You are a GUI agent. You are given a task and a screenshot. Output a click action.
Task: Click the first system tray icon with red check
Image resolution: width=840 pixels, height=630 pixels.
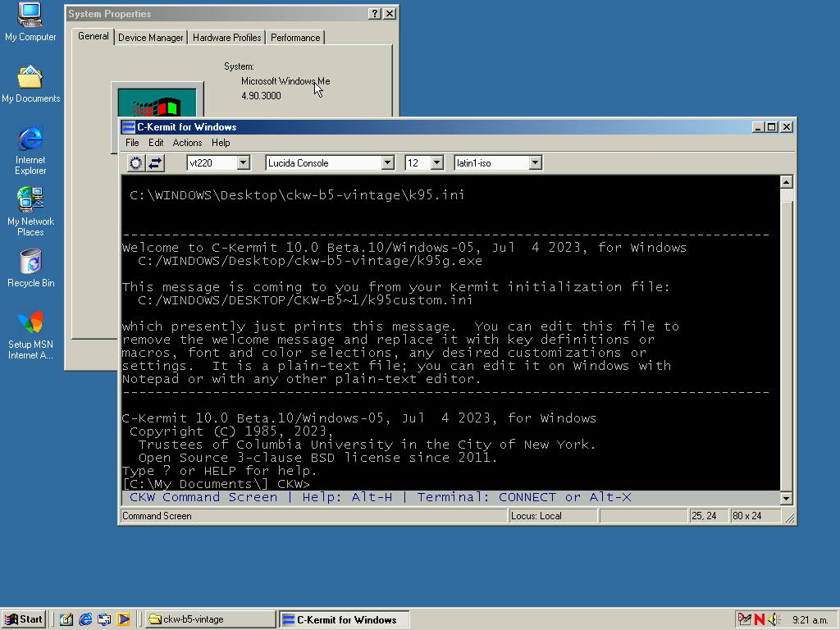point(745,619)
